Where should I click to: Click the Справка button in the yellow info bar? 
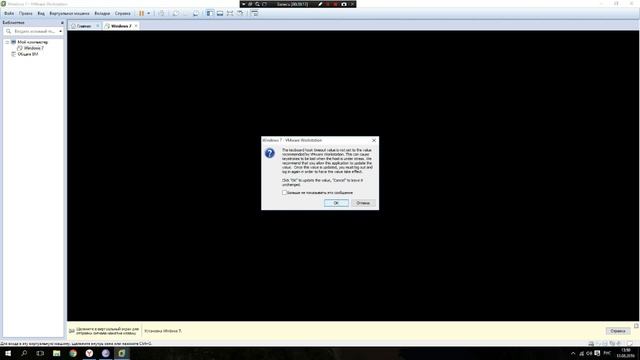[x=618, y=331]
